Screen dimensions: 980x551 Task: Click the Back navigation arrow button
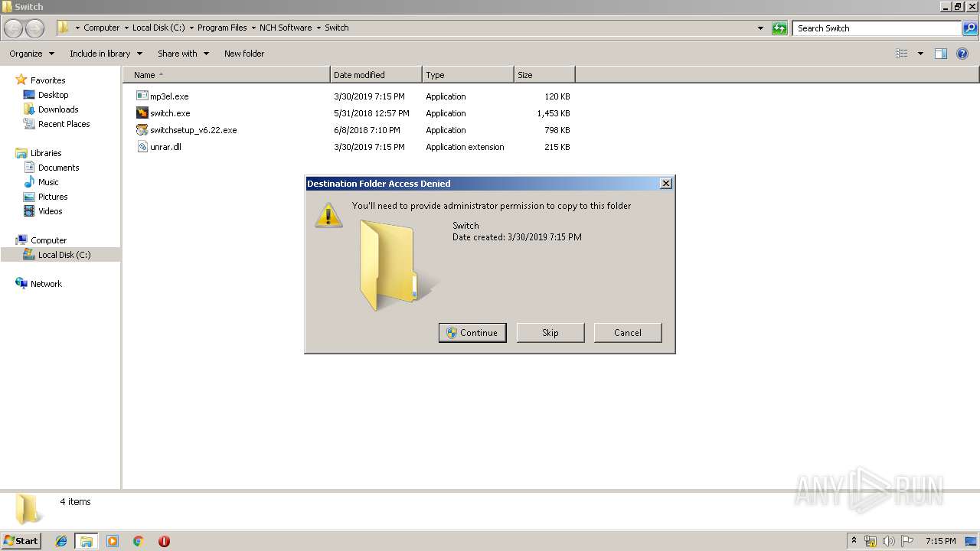click(x=14, y=28)
